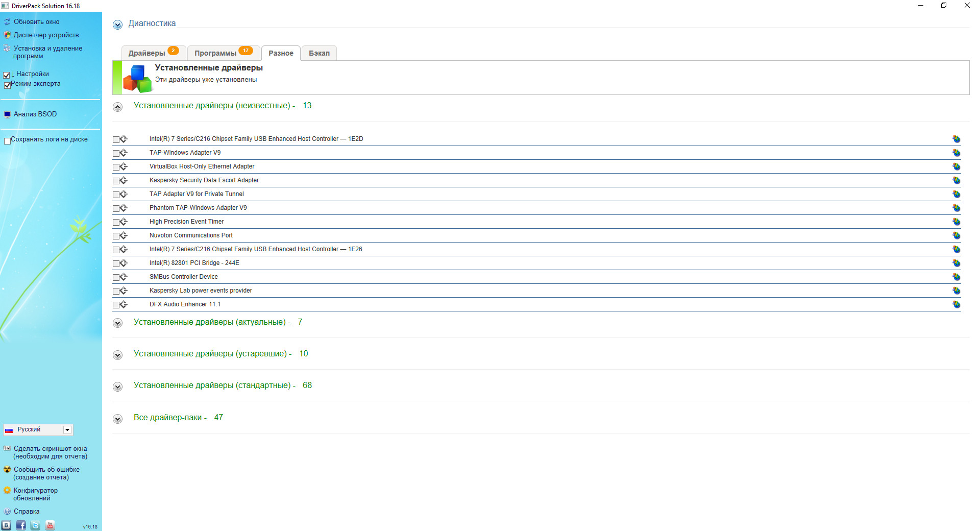The image size is (980, 531).
Task: Click the web search icon for Nuvoton Communications Port
Action: click(x=956, y=235)
